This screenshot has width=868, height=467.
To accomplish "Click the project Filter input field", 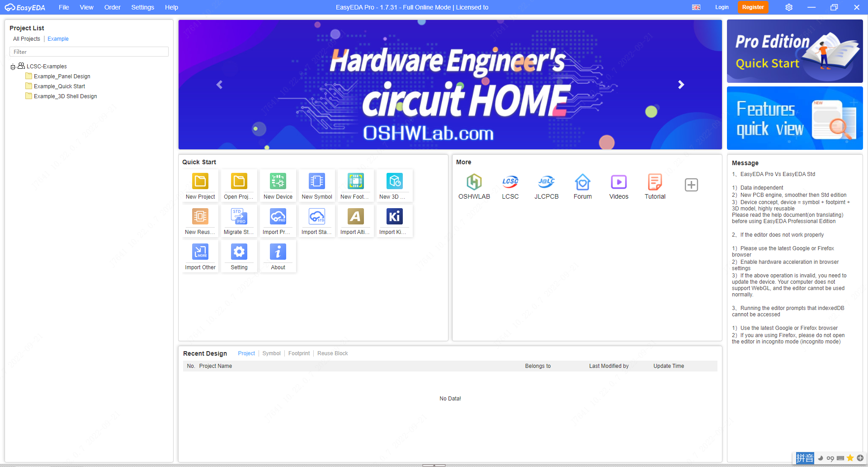I will [89, 52].
